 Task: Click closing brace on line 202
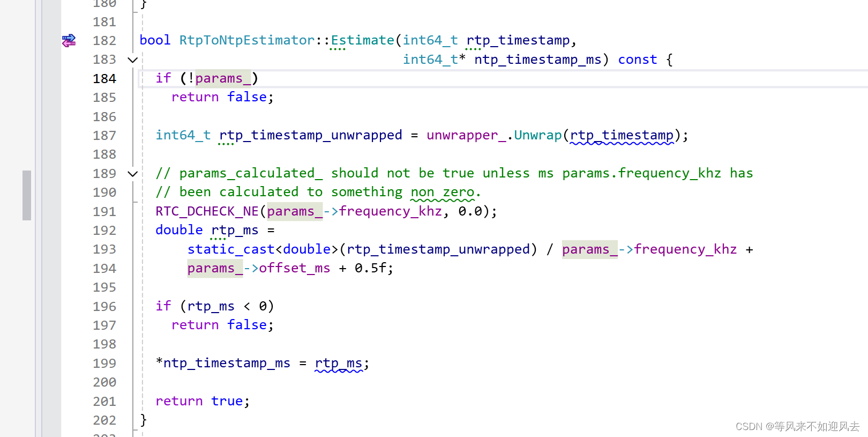pos(143,420)
